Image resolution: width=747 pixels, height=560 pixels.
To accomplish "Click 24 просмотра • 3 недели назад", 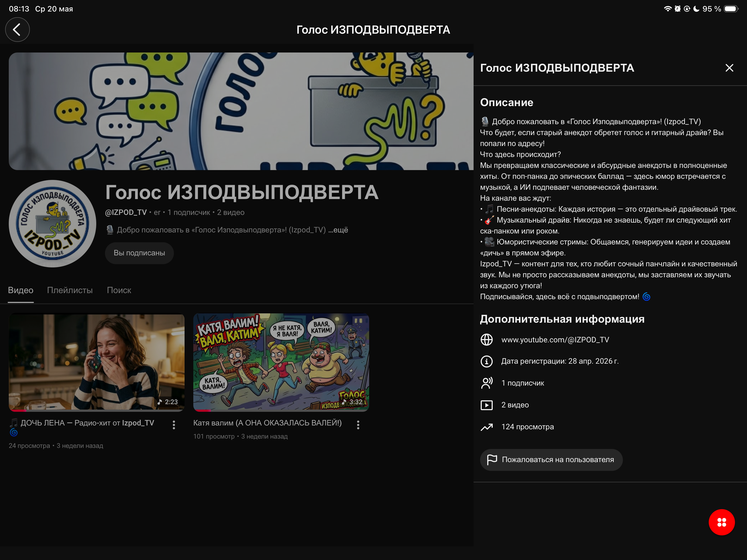I will tap(56, 446).
